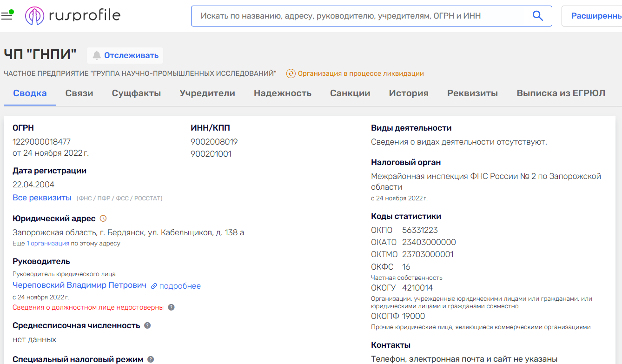
Task: Open the Учредители tab
Action: pyautogui.click(x=207, y=93)
